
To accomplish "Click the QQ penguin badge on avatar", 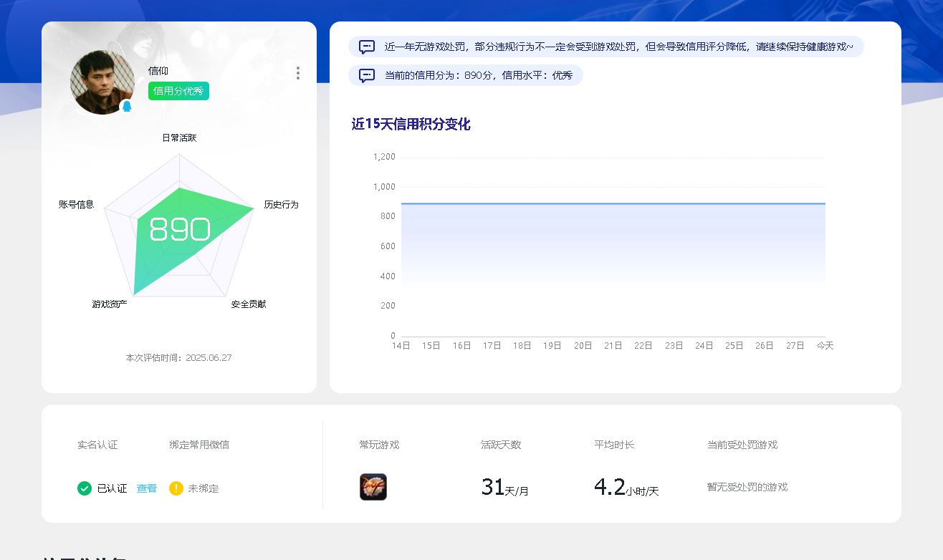I will (127, 106).
